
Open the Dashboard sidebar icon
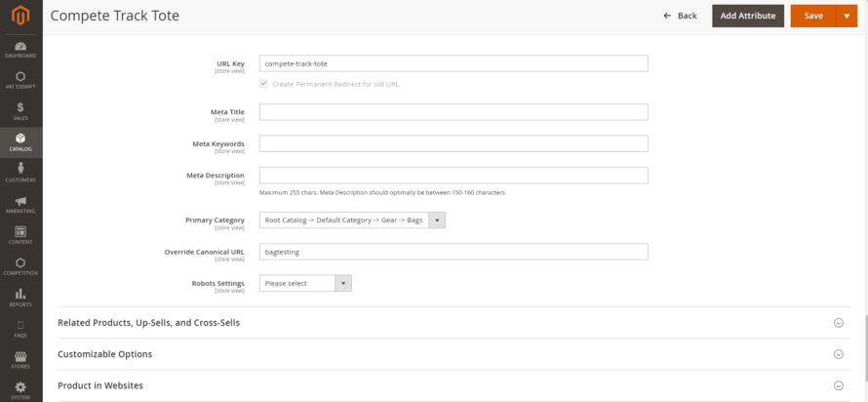coord(20,50)
